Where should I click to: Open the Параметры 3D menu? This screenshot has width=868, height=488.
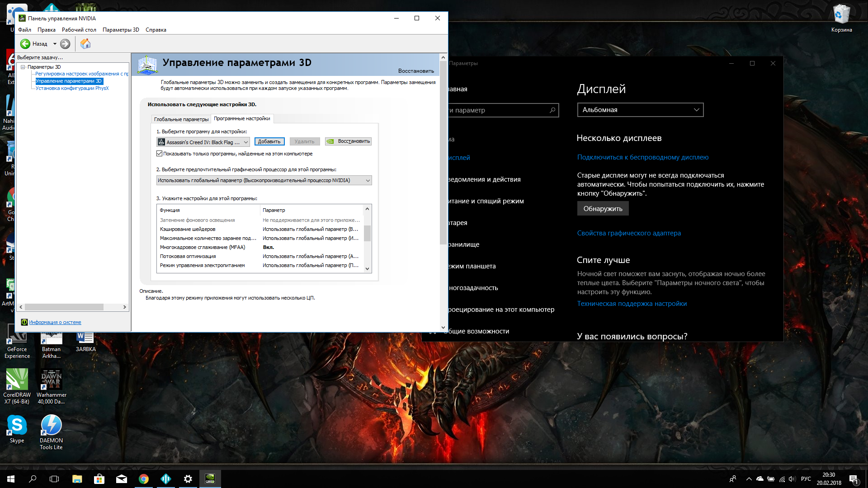coord(121,30)
